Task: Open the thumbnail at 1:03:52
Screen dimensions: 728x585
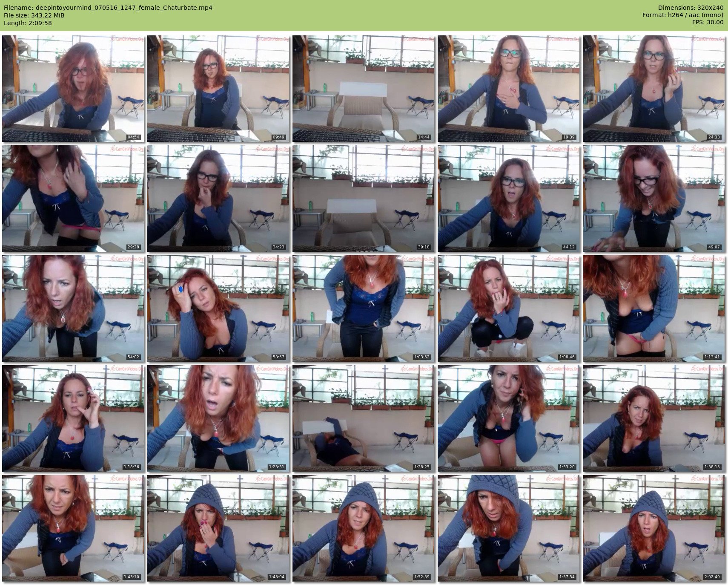Action: click(x=364, y=308)
